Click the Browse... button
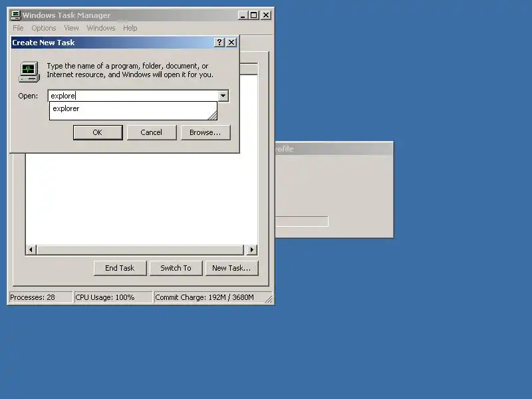 click(205, 132)
